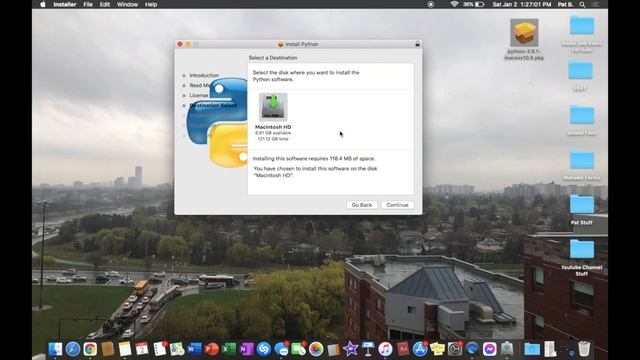This screenshot has height=360, width=640.
Task: Open the Help menu
Action: [x=151, y=4]
